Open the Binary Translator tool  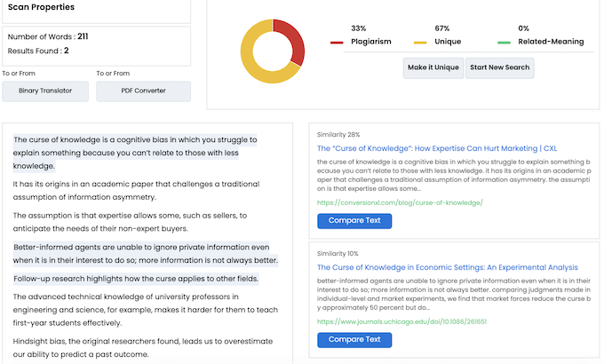click(45, 91)
